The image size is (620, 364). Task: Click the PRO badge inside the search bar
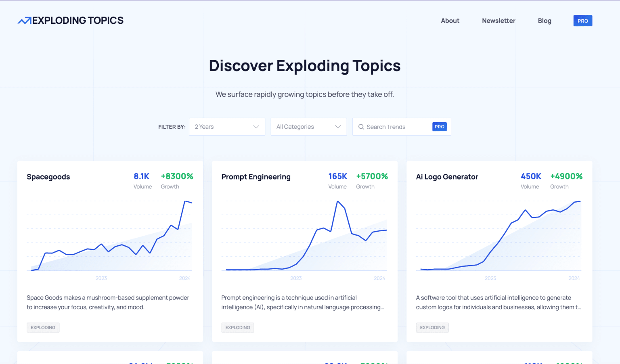point(440,126)
